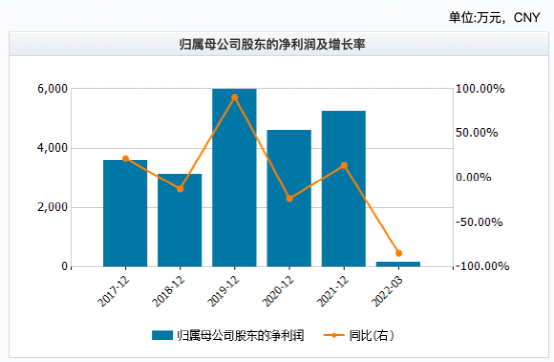Select the 2021-12 net profit bar
Screen dimensions: 554x362
click(344, 189)
